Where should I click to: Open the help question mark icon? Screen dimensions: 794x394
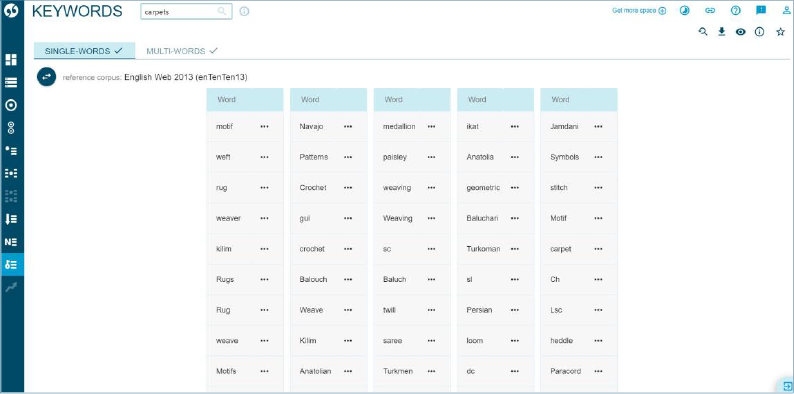(x=736, y=10)
